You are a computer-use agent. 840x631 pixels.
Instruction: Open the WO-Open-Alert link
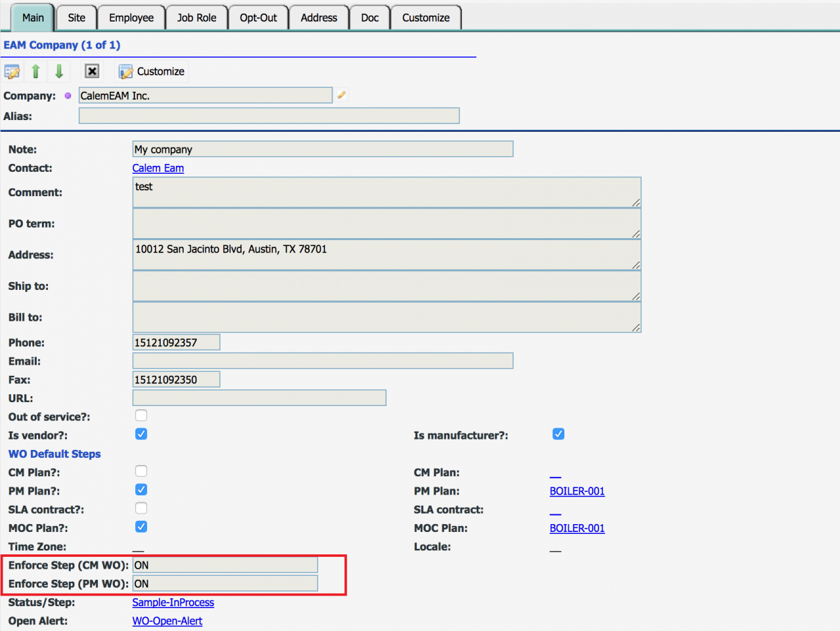click(167, 621)
